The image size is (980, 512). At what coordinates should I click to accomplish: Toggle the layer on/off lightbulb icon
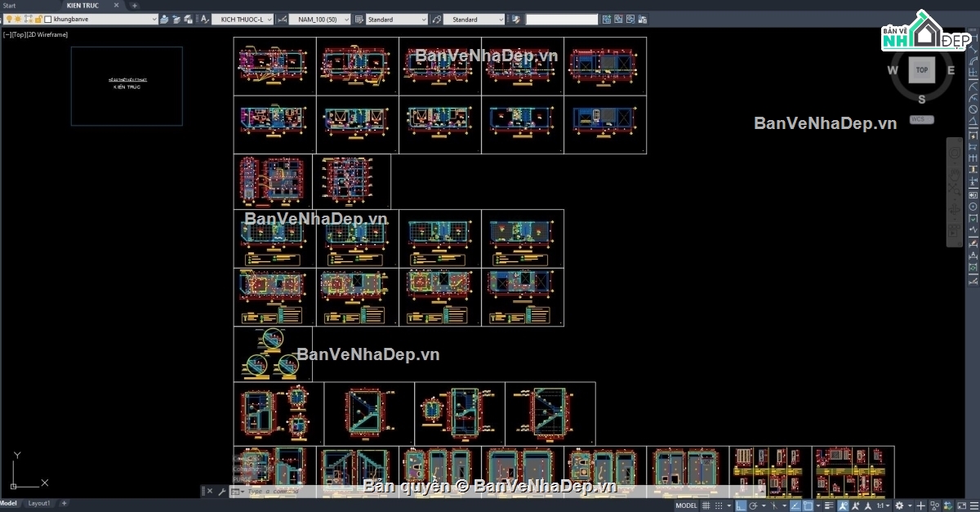point(9,19)
